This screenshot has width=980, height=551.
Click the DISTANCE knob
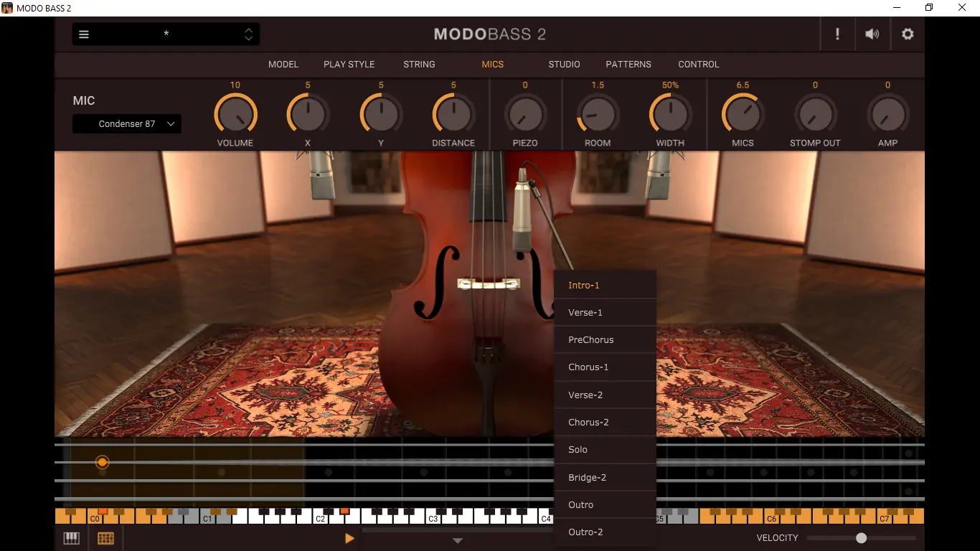[x=453, y=115]
